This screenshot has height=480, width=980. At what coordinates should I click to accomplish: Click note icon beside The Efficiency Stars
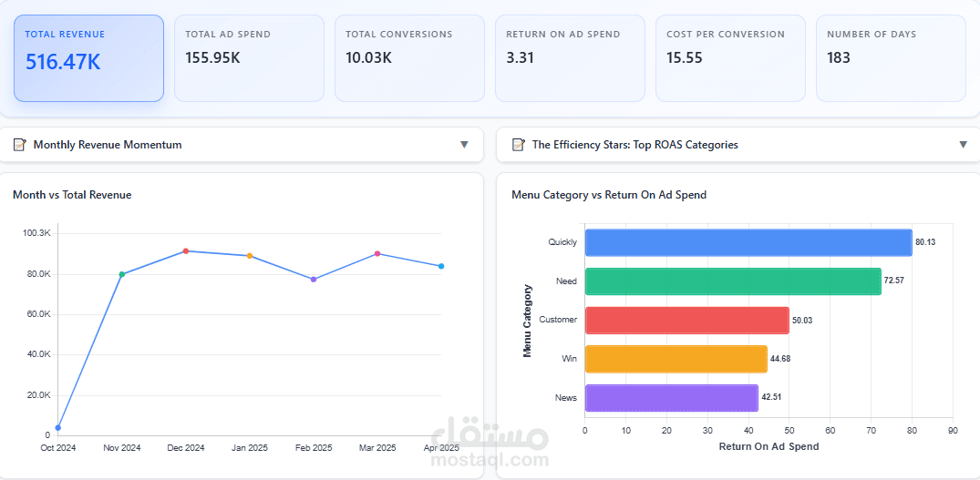click(518, 145)
